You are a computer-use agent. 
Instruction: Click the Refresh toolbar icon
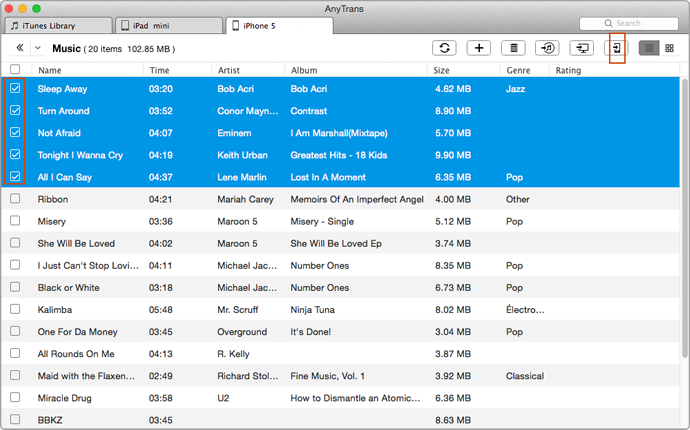444,48
